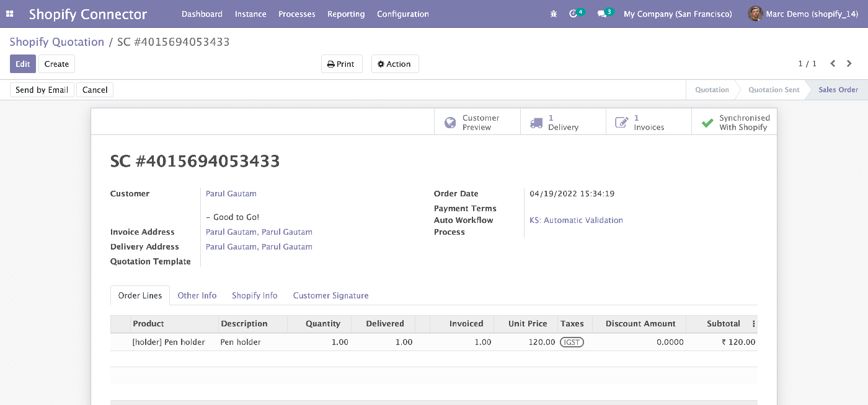This screenshot has height=405, width=868.
Task: Click the IGST tax tag
Action: (x=572, y=342)
